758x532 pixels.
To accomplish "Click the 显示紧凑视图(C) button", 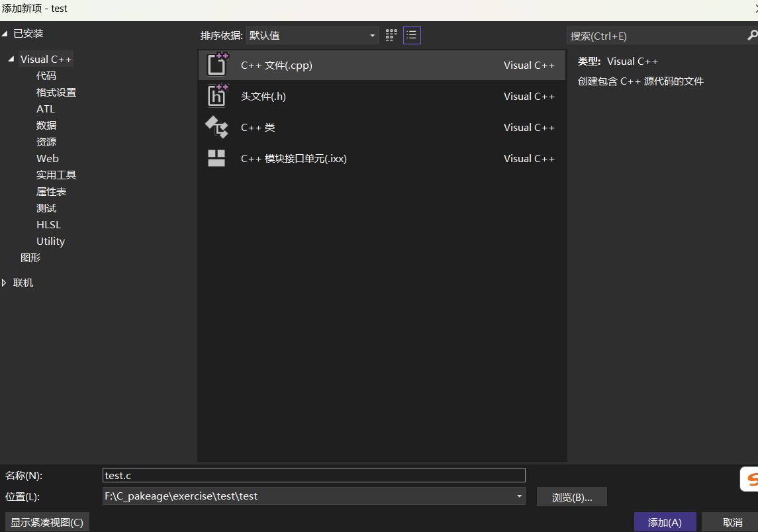I will click(47, 522).
